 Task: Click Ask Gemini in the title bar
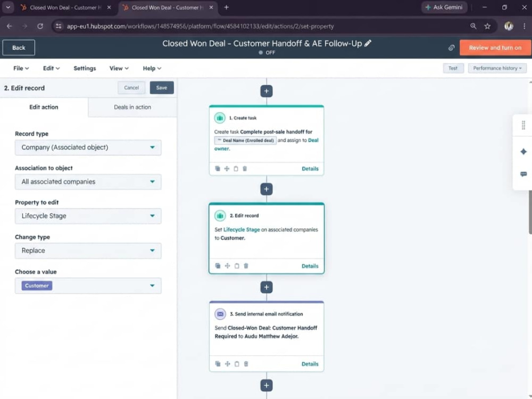(x=444, y=7)
